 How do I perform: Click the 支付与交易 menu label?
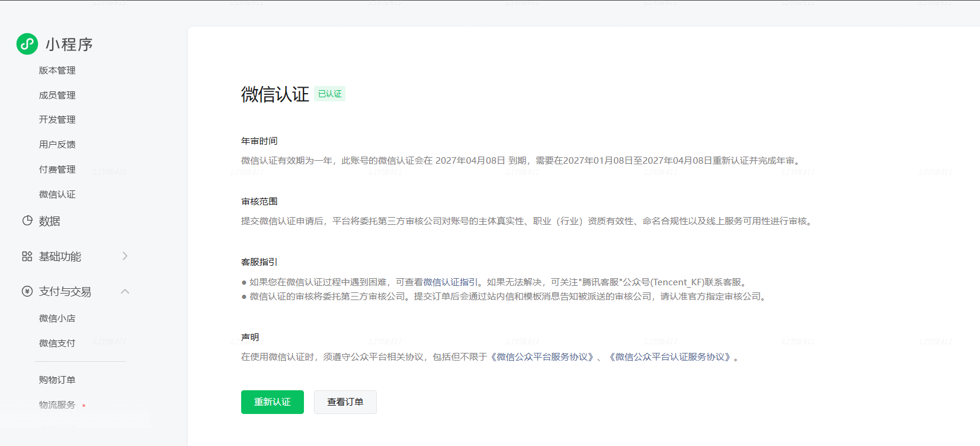coord(65,291)
